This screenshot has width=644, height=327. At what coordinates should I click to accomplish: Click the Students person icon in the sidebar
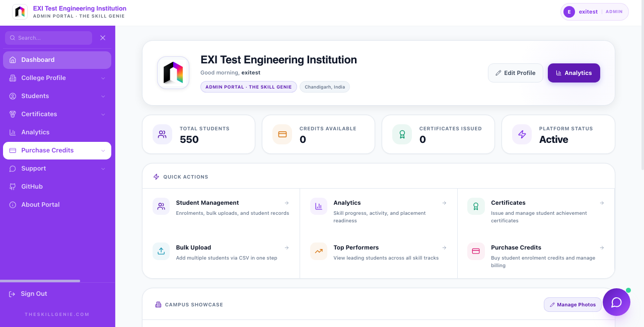(13, 96)
